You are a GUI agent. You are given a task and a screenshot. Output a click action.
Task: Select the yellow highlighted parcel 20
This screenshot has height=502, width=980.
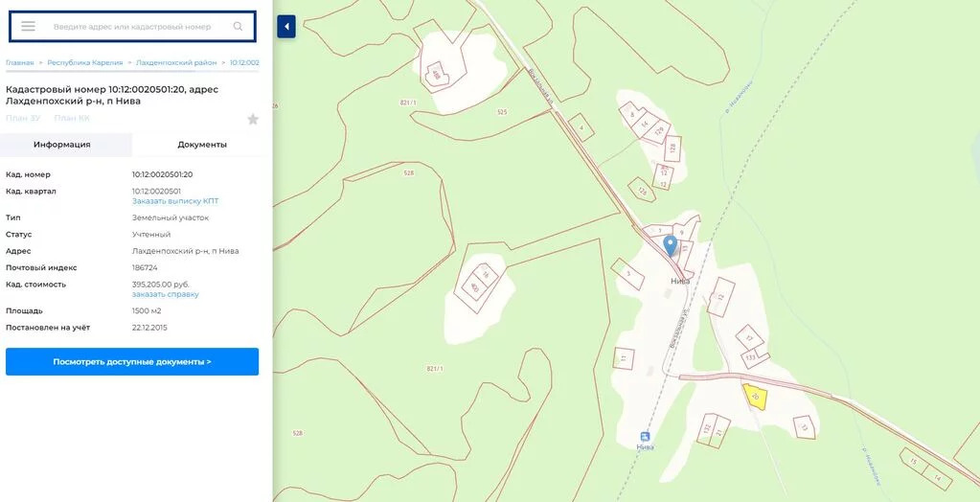755,397
